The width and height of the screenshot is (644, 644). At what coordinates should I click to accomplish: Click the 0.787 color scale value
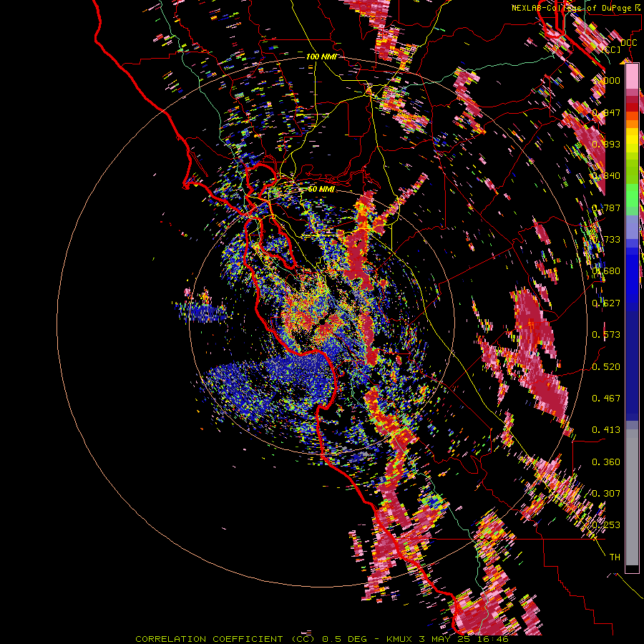[606, 208]
